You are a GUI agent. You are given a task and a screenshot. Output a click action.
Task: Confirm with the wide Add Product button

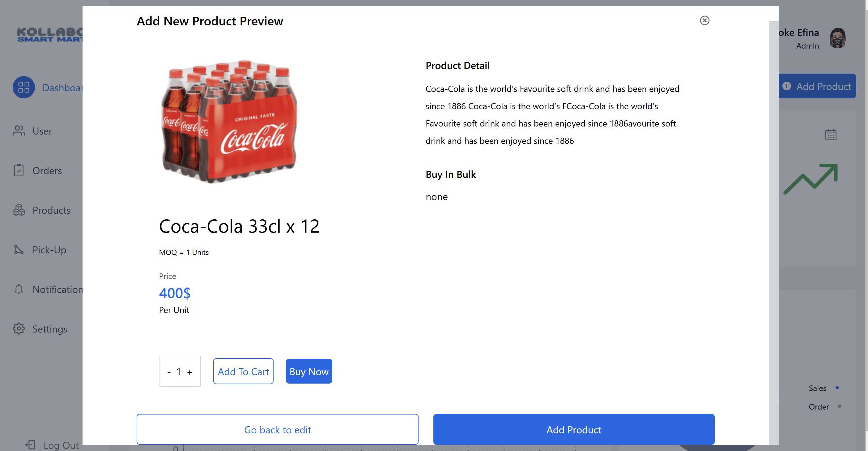[x=574, y=429]
